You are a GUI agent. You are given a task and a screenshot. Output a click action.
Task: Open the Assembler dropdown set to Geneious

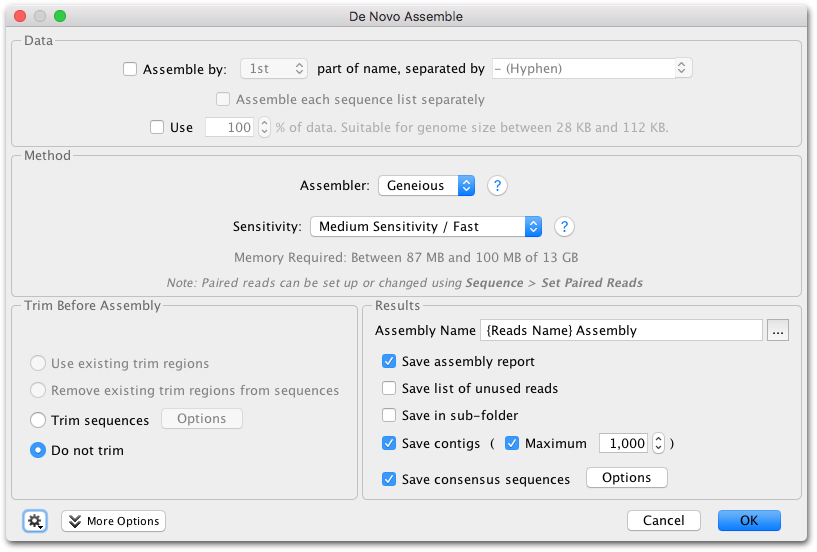[x=426, y=186]
